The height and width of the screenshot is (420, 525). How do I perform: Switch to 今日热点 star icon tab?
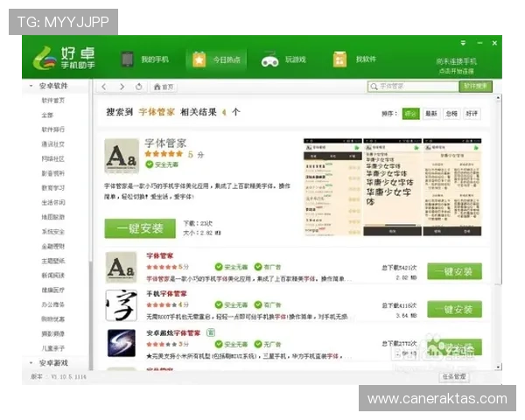(216, 60)
